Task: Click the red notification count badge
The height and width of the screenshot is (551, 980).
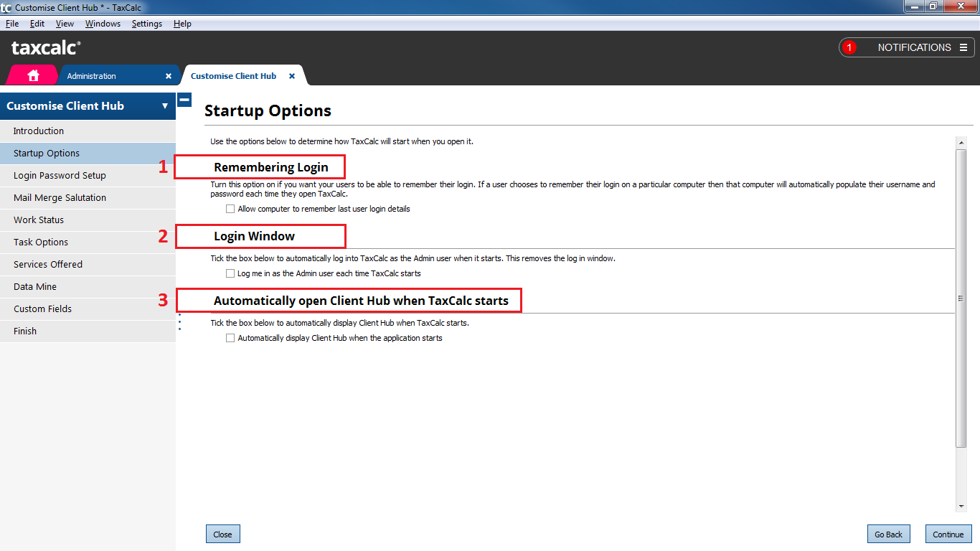Action: click(x=849, y=47)
